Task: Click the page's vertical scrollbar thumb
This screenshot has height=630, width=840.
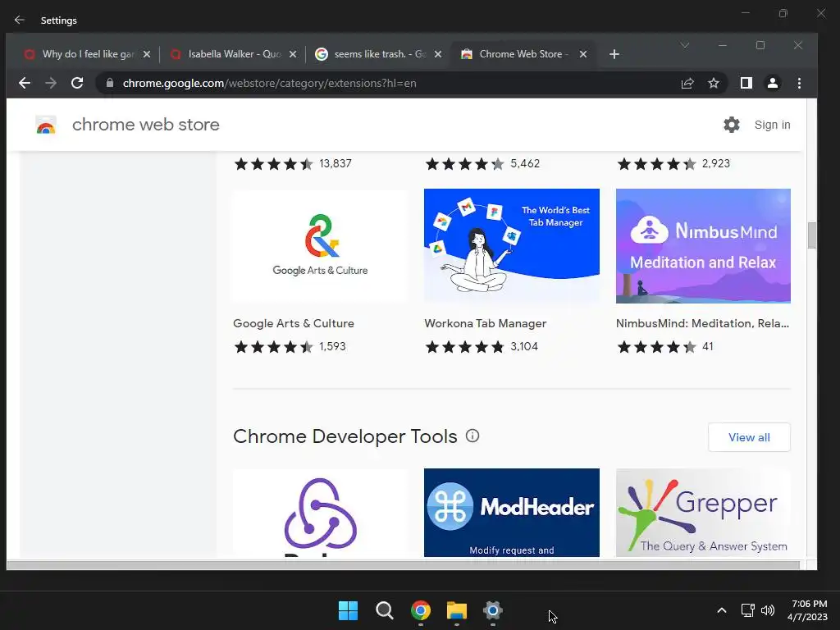Action: [x=812, y=235]
